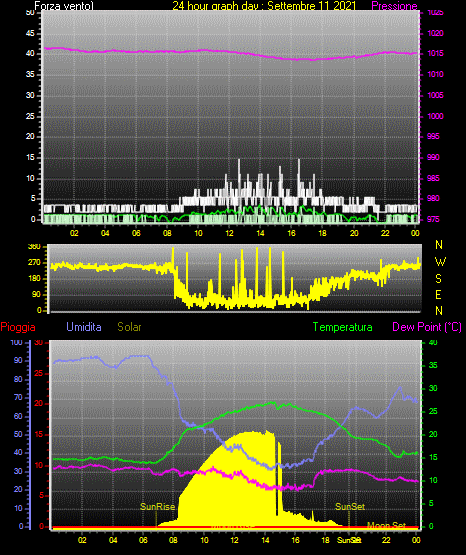Click hour label 16 under the bottom graph
466x555 pixels.
pos(295,540)
